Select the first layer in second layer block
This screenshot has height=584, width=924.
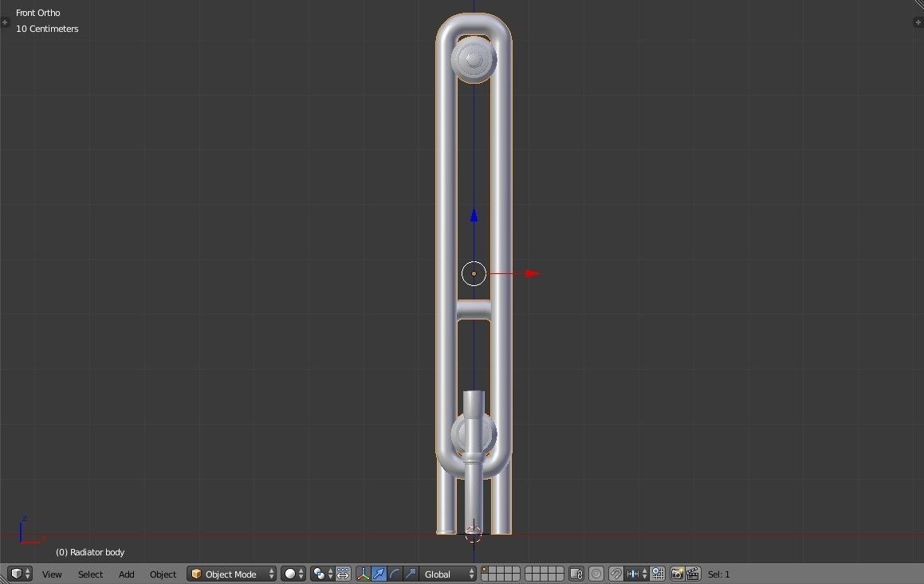tap(529, 570)
